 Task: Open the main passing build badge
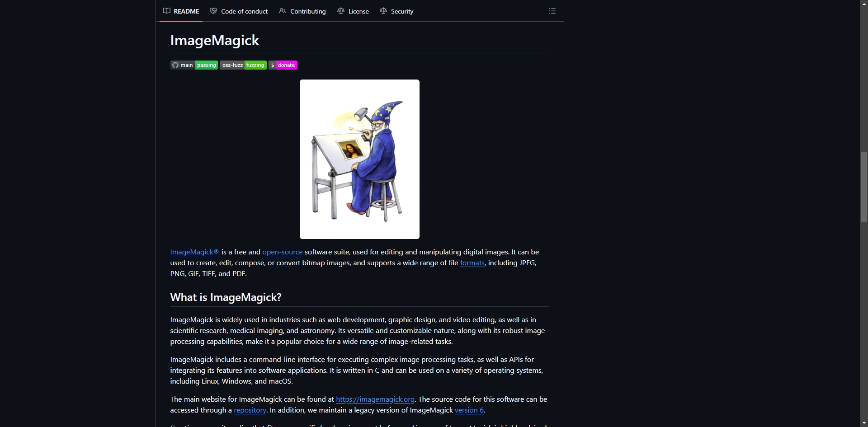(194, 65)
